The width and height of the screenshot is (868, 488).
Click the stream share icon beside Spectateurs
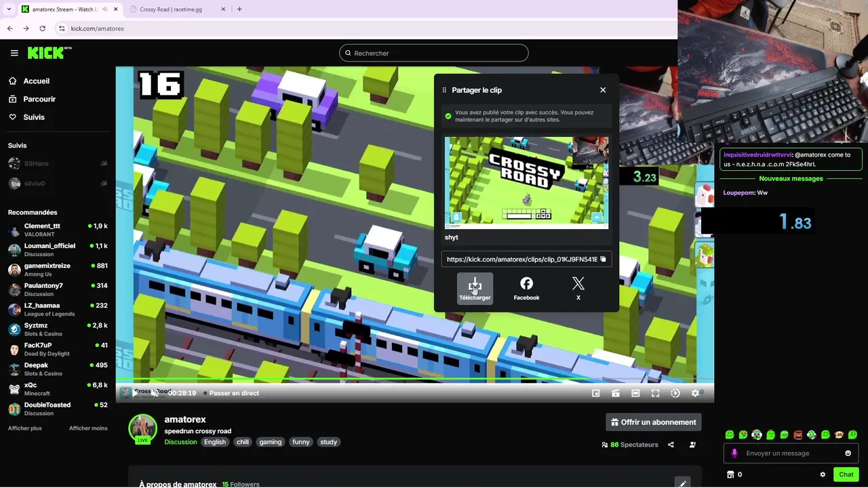671,445
